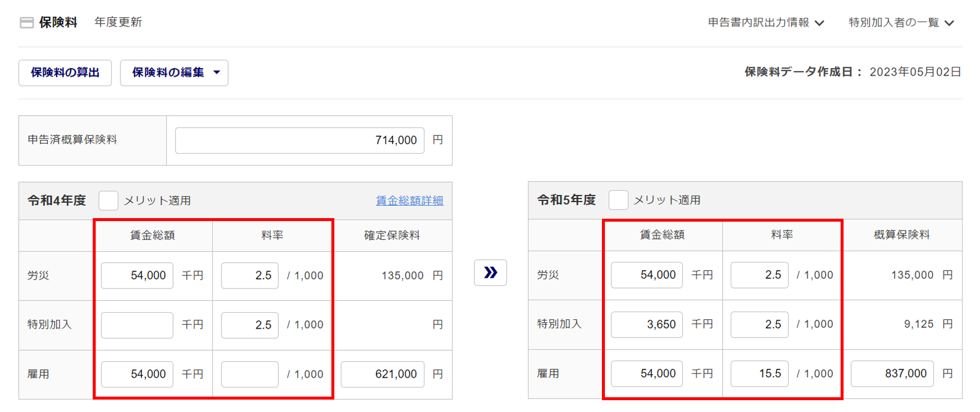Click the 保険料の算出 button
Viewport: 980px width, 412px height.
point(65,73)
